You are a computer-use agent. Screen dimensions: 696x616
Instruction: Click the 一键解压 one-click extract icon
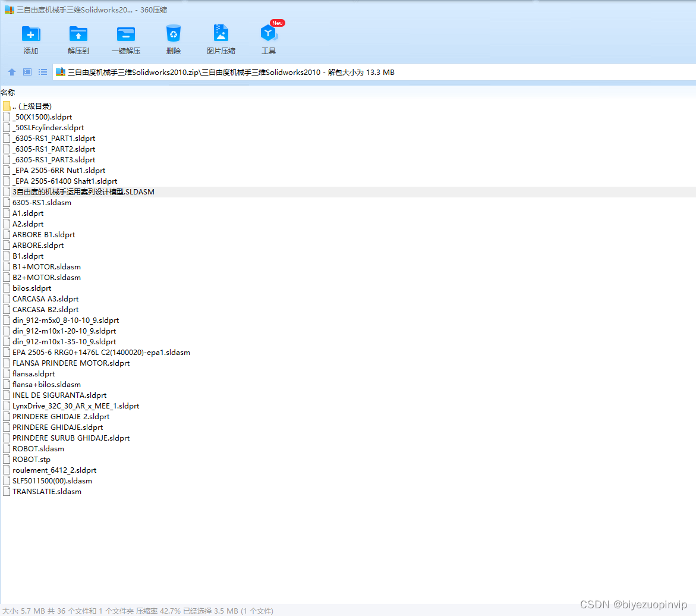tap(125, 34)
